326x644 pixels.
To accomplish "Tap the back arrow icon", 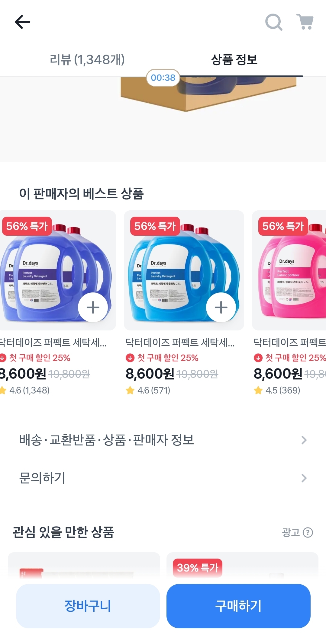I will (23, 22).
